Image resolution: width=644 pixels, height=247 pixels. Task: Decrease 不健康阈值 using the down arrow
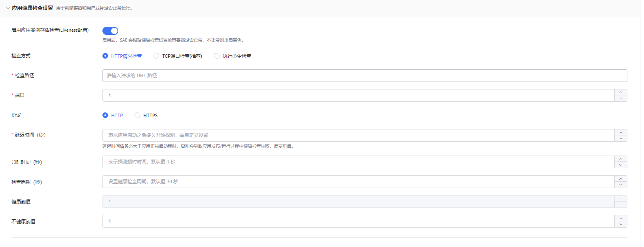pyautogui.click(x=621, y=224)
